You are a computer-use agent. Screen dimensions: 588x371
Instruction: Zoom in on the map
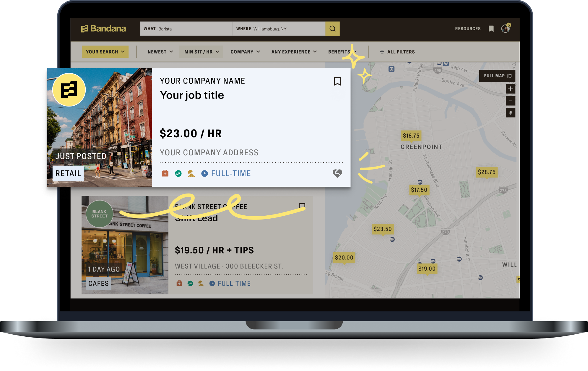pyautogui.click(x=510, y=89)
